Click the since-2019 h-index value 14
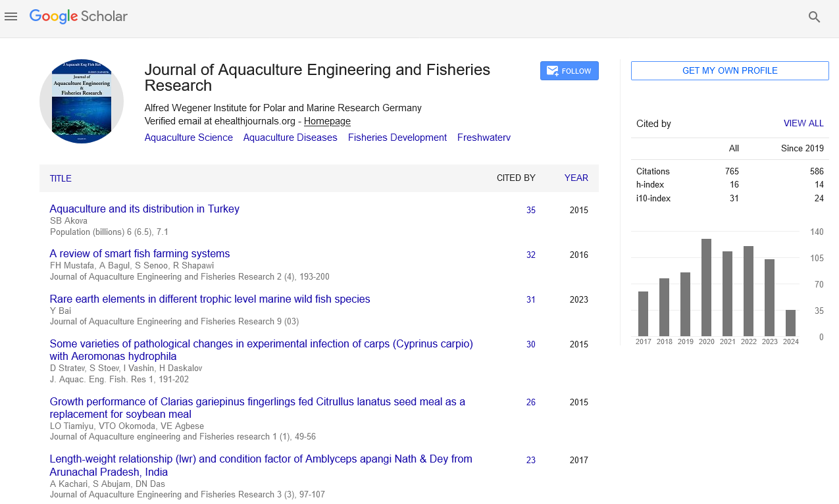839x504 pixels. [x=819, y=185]
